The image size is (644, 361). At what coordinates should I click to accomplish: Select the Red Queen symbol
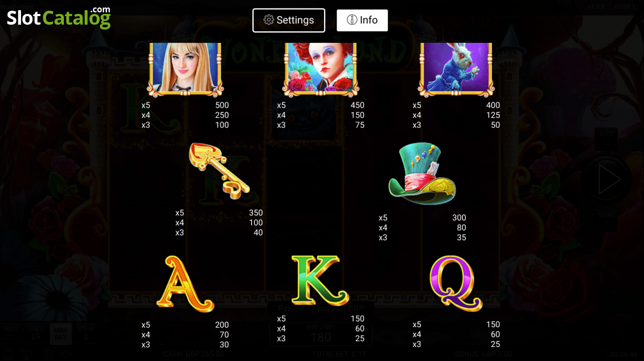[320, 69]
